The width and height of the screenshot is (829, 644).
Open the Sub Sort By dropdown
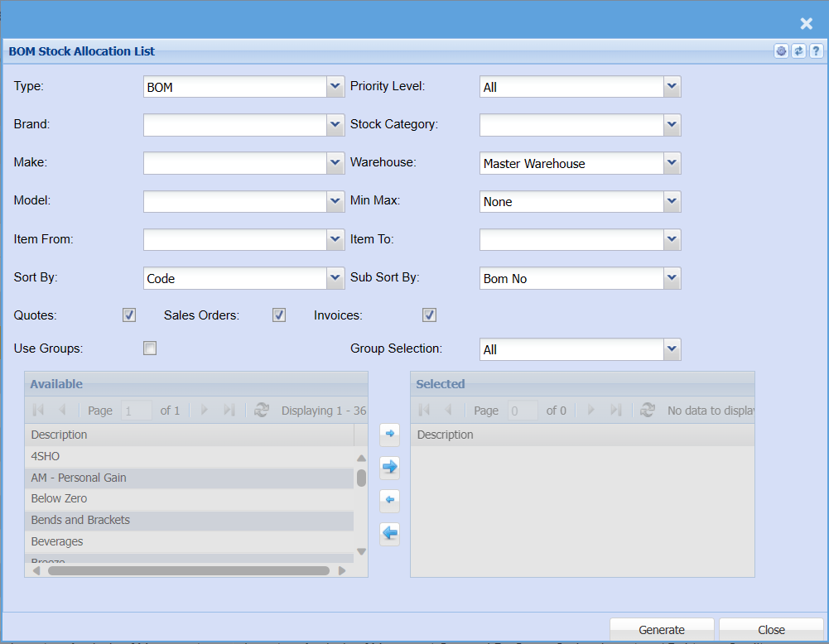point(672,278)
